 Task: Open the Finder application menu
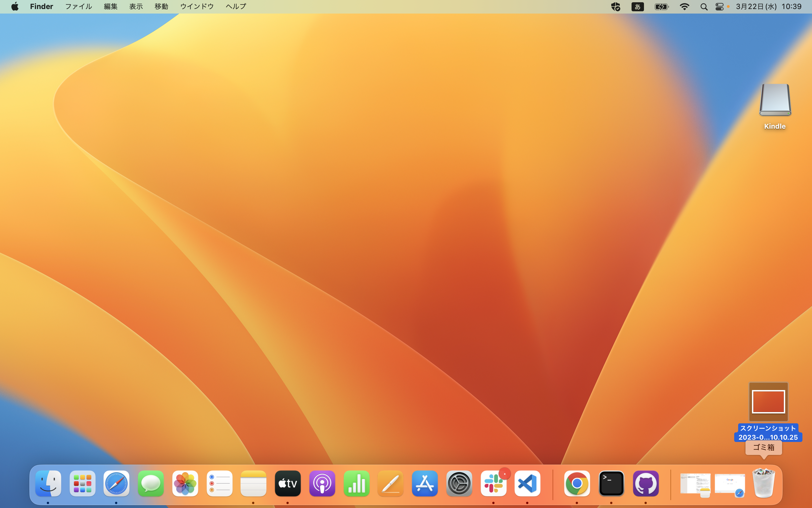coord(42,6)
